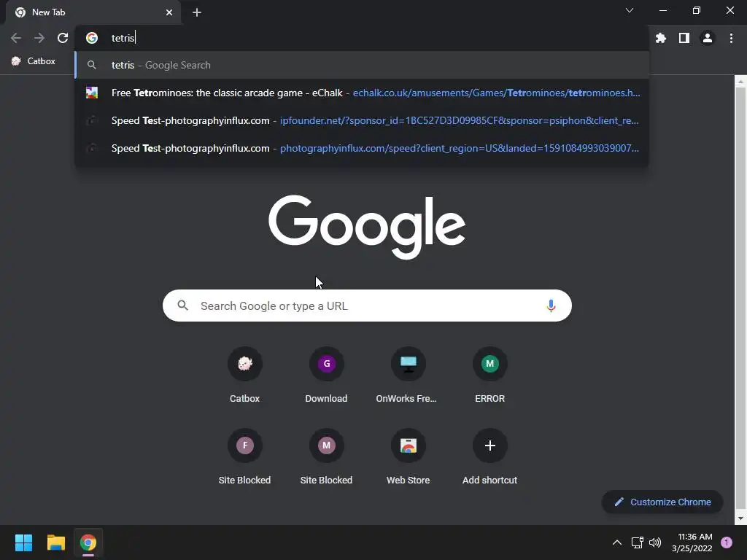Open File Explorer from the taskbar

coord(55,542)
